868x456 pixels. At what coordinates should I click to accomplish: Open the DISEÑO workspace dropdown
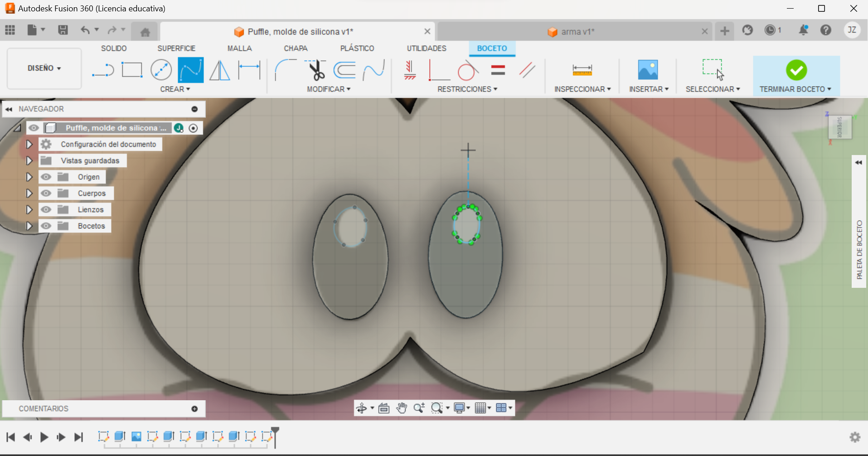pyautogui.click(x=44, y=68)
